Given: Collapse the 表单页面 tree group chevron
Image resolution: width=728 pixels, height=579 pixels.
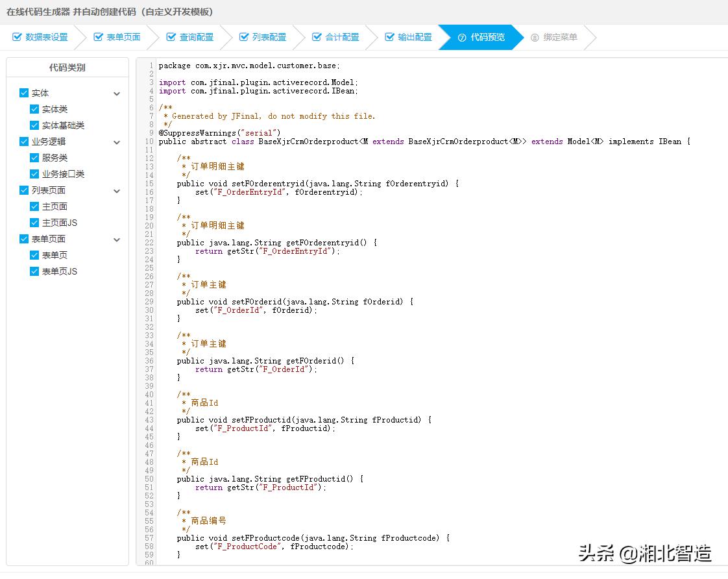Looking at the screenshot, I should 117,240.
